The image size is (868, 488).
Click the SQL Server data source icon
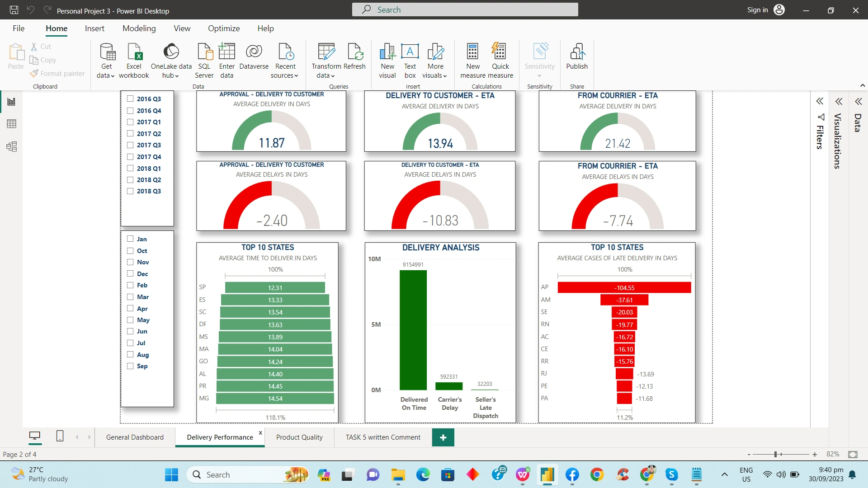tap(204, 60)
